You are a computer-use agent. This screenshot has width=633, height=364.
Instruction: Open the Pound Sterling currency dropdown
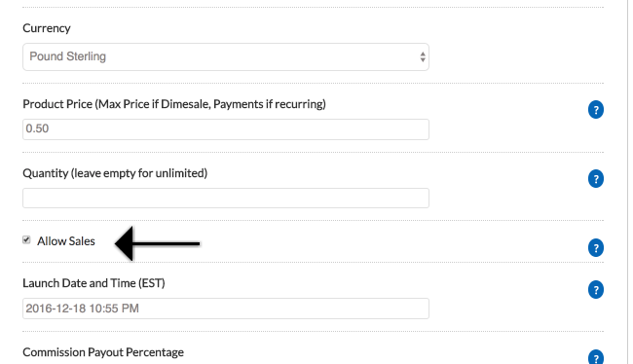pyautogui.click(x=226, y=56)
